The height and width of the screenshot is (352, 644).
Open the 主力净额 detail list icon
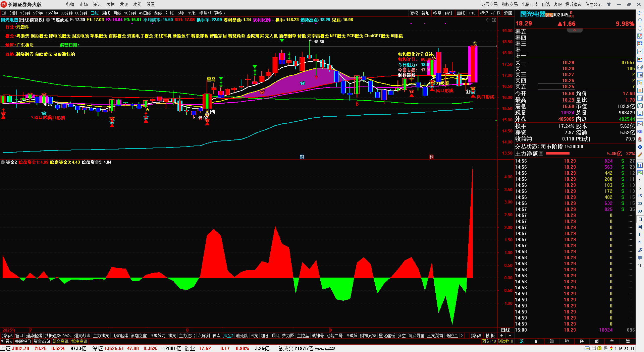pos(541,154)
